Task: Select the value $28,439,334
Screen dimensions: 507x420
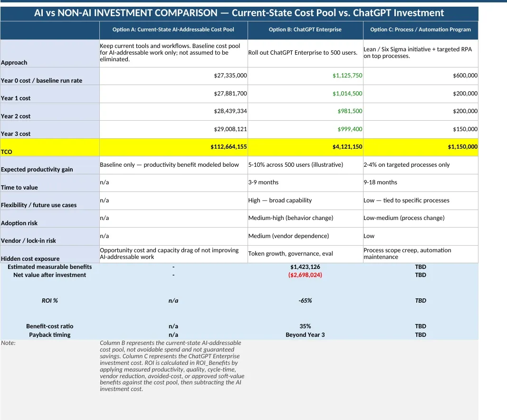Action: click(173, 112)
